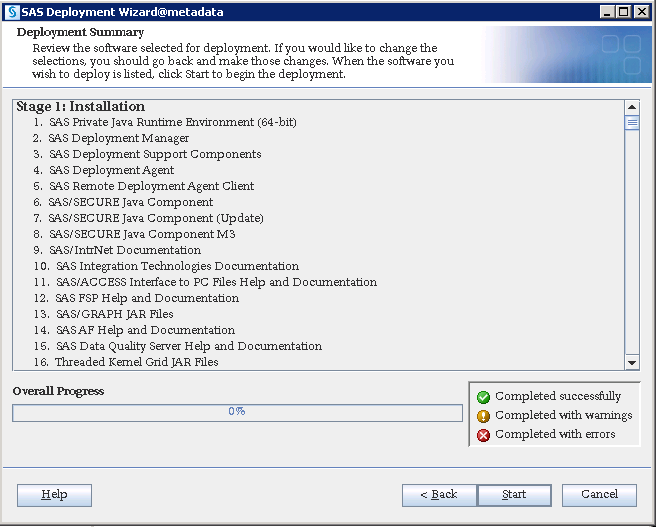Maximize the SAS Deployment Wizard window
Screen dimensions: 656x527
[625, 12]
